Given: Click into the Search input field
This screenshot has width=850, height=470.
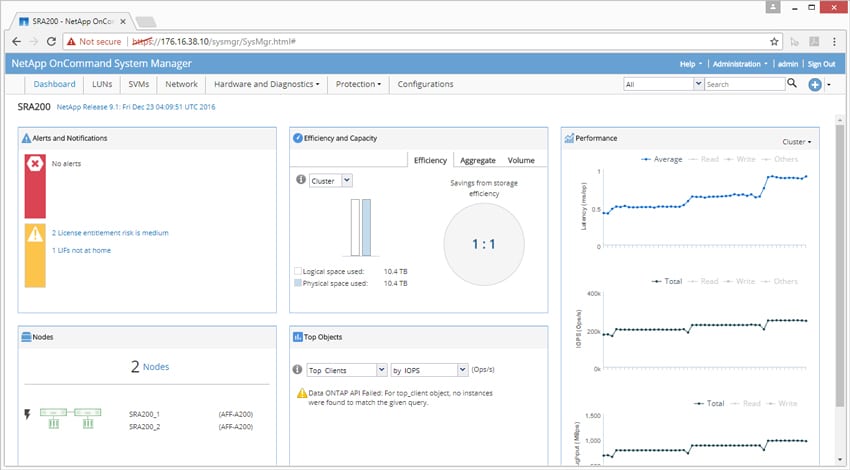Looking at the screenshot, I should 744,84.
